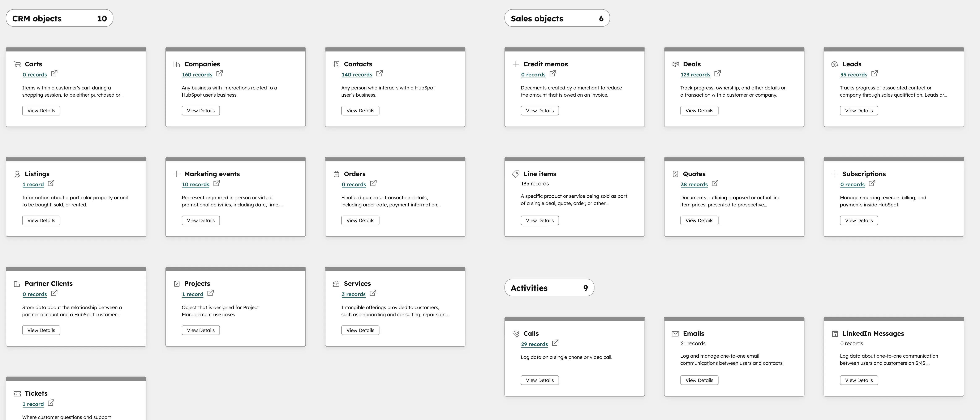Click the plus icon beside Credit memos

click(516, 64)
